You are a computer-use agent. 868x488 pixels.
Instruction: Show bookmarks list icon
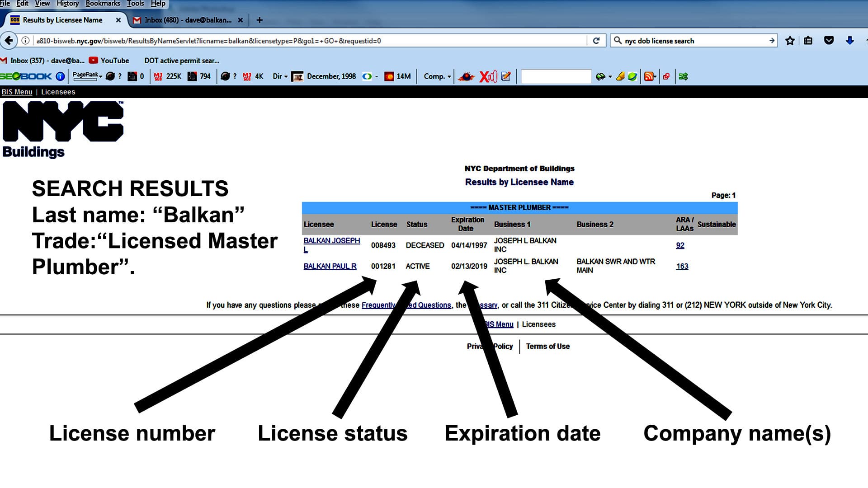coord(808,41)
